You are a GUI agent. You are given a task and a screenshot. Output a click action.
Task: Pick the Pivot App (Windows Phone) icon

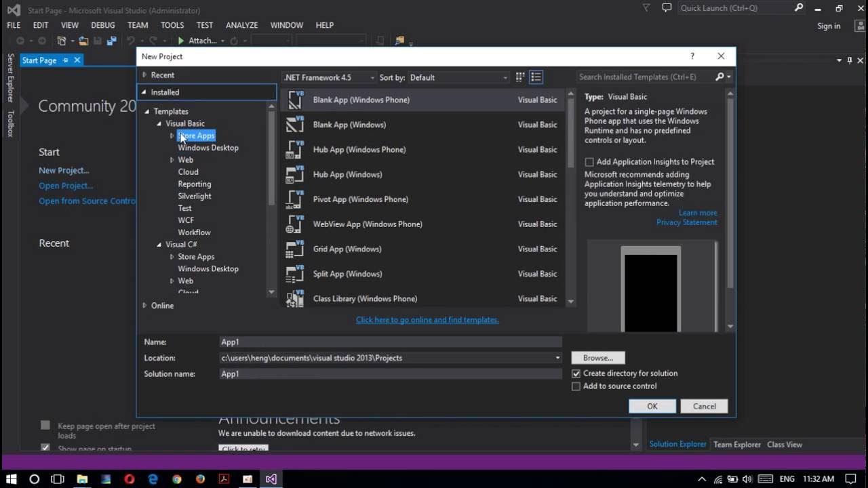295,199
